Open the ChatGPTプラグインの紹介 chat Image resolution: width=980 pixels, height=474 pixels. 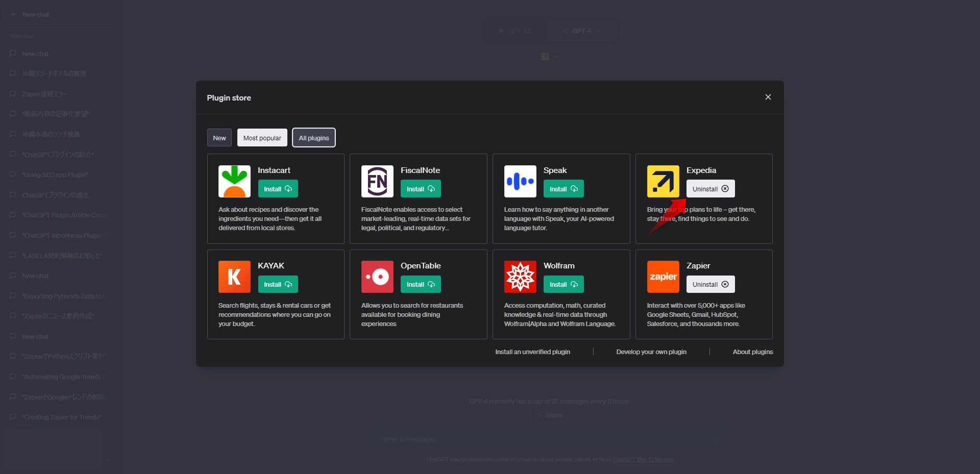(60, 155)
